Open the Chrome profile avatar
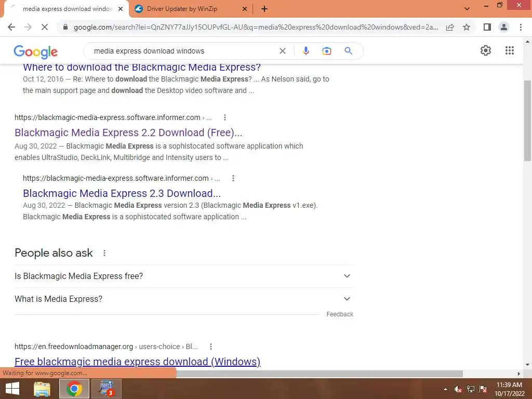532x399 pixels. click(504, 27)
